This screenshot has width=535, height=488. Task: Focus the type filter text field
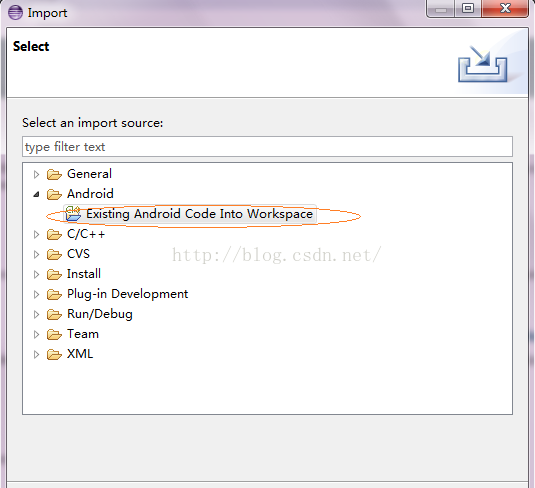(267, 147)
